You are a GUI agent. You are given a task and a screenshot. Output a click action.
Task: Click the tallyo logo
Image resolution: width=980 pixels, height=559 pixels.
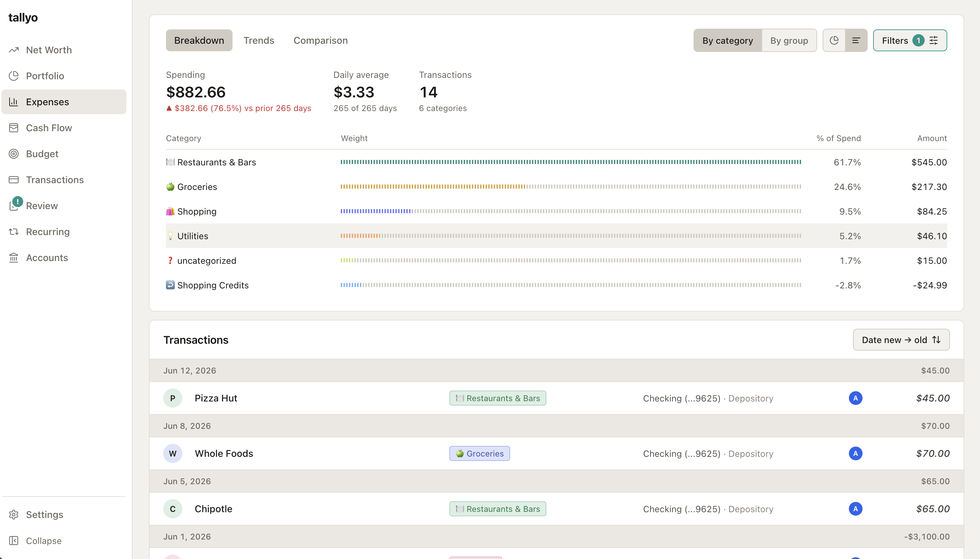point(23,18)
